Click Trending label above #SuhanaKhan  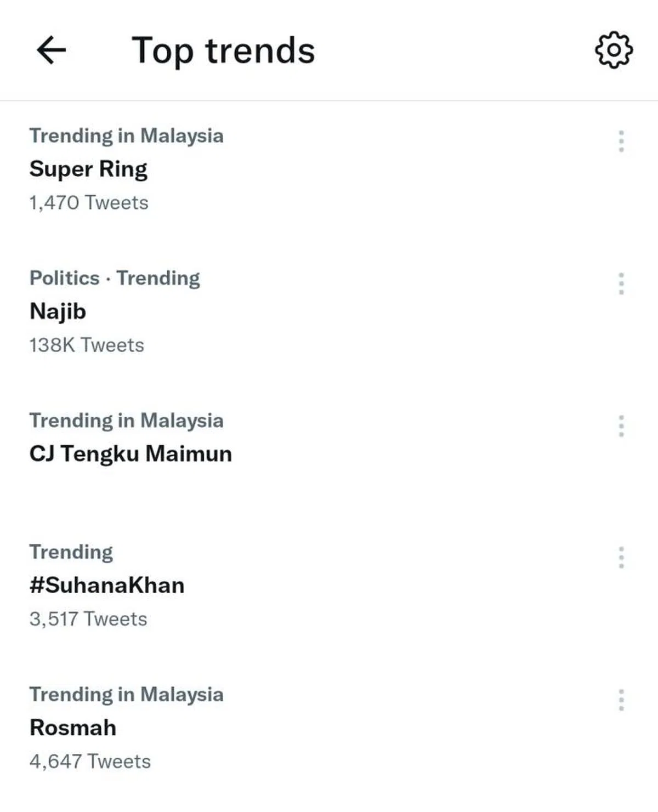[x=71, y=552]
